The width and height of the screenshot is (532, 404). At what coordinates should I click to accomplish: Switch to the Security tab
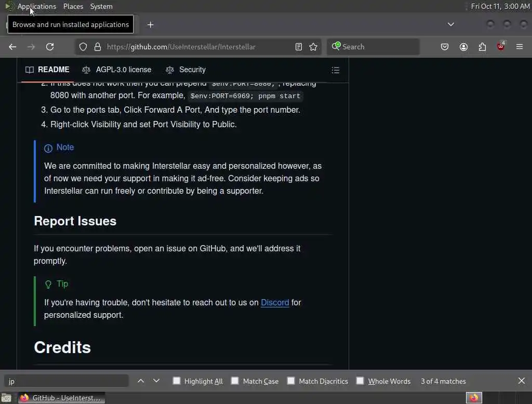[x=185, y=70]
